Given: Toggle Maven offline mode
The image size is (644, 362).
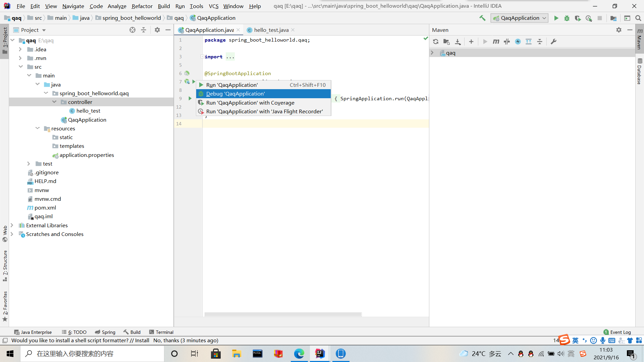Looking at the screenshot, I should 507,42.
